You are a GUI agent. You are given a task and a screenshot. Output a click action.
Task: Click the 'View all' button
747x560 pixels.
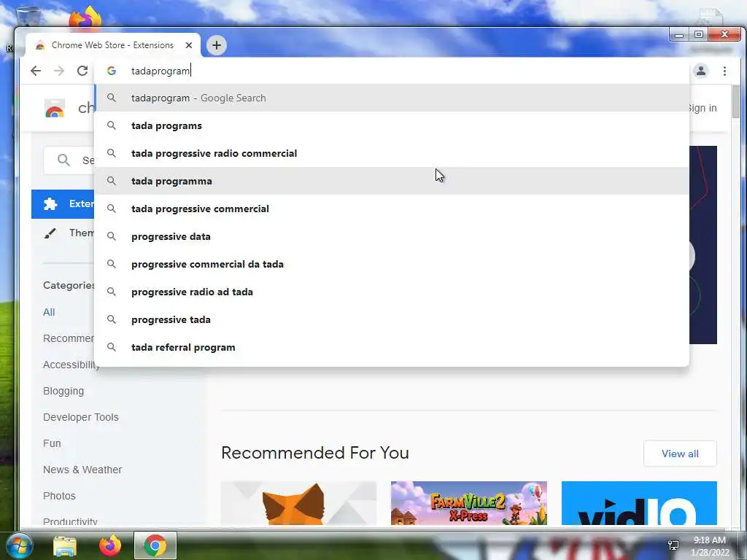tap(680, 454)
